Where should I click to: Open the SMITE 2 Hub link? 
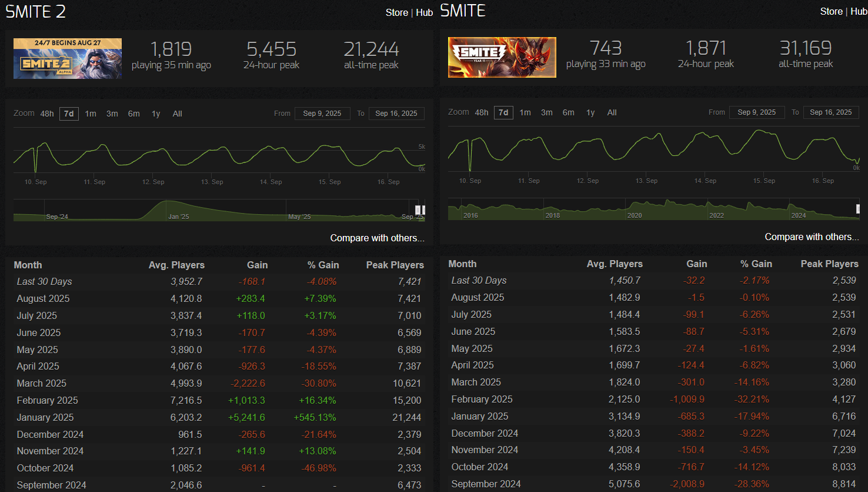click(425, 12)
